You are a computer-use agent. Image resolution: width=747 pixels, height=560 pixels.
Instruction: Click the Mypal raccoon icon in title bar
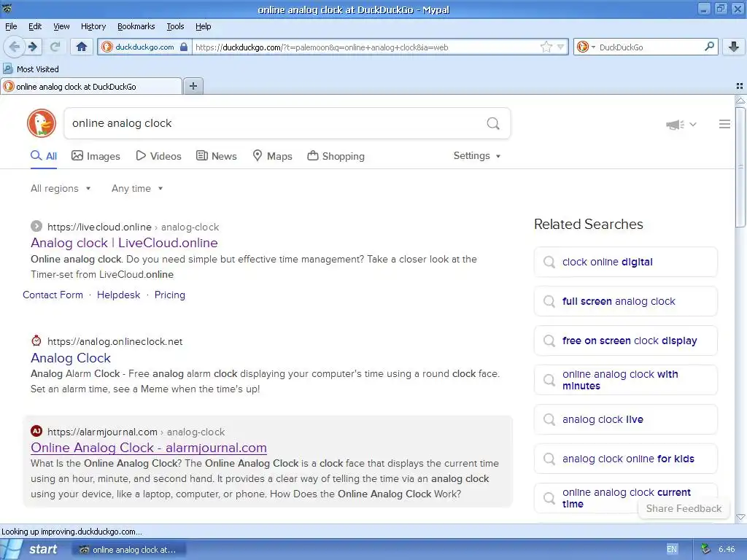[x=7, y=9]
